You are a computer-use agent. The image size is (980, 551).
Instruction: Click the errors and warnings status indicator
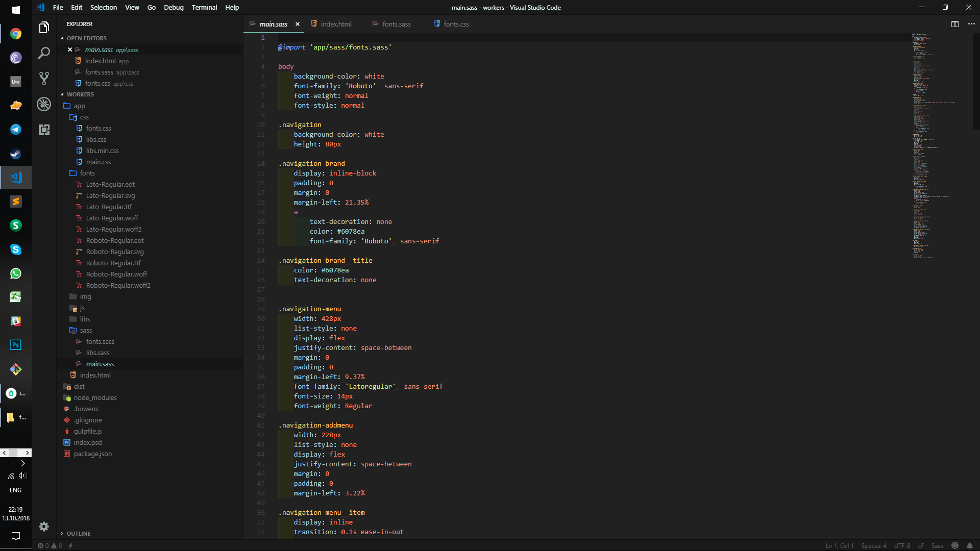(50, 545)
